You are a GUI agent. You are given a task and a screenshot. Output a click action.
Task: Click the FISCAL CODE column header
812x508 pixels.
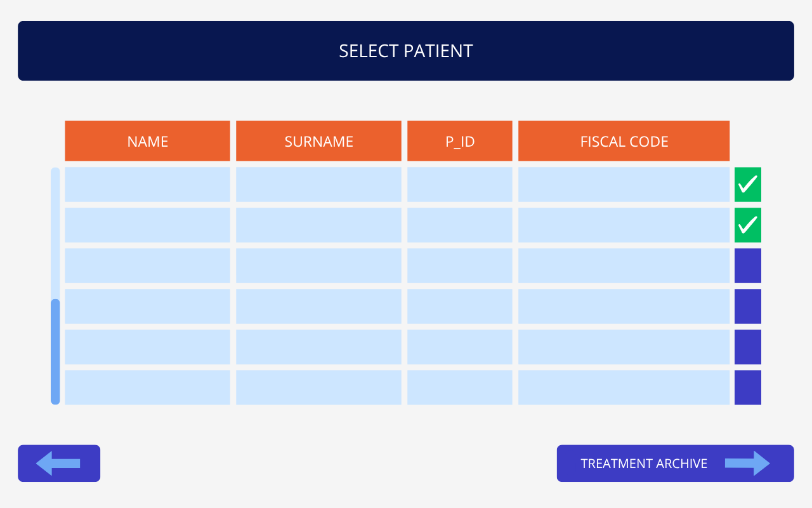pyautogui.click(x=624, y=141)
